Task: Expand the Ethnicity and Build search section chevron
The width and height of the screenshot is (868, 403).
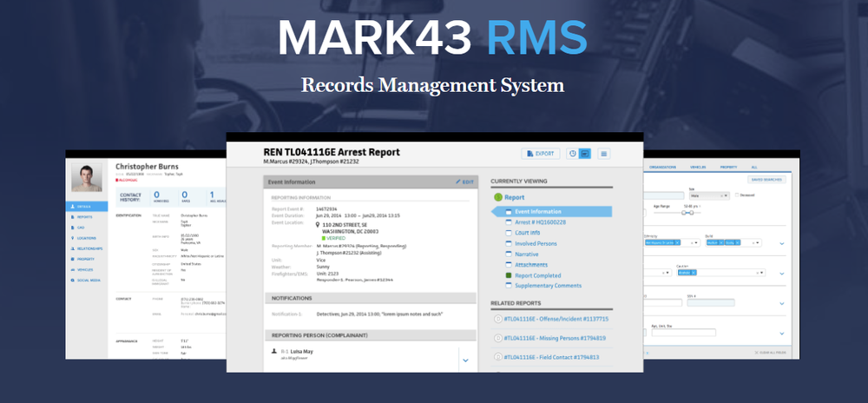Action: (782, 243)
